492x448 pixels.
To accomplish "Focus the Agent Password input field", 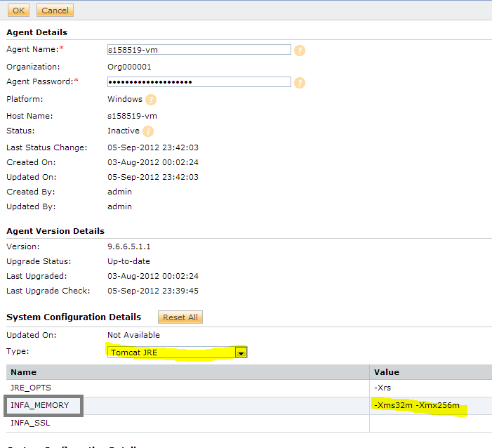I will tap(199, 82).
